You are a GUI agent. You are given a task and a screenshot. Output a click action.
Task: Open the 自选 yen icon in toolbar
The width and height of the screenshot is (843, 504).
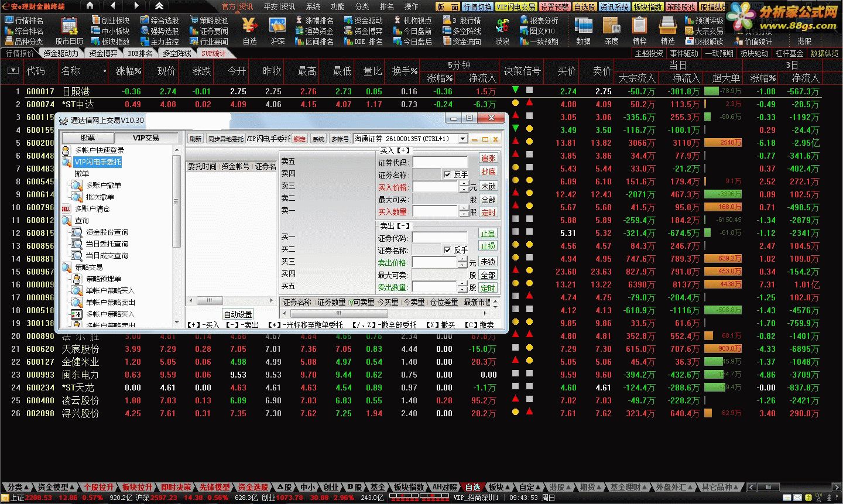tap(249, 30)
